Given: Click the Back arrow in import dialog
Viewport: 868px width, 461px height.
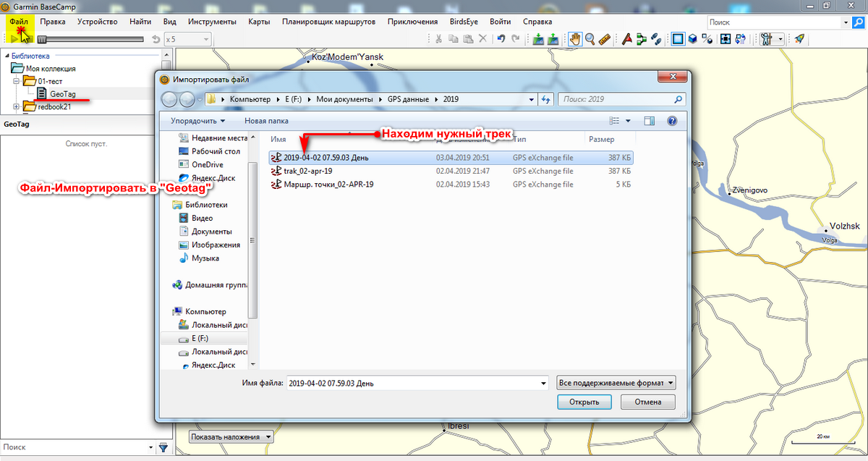Looking at the screenshot, I should point(169,99).
